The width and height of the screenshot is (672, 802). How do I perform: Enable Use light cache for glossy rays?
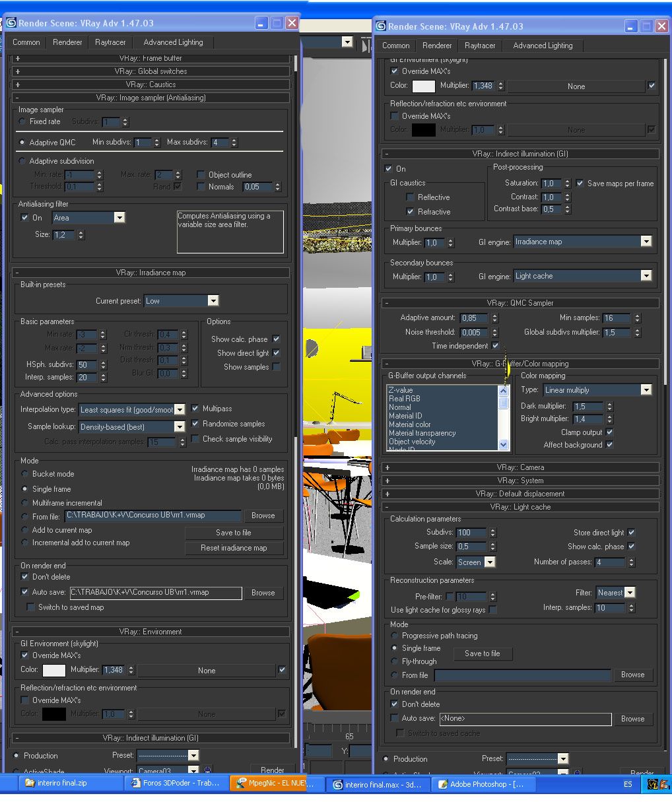(492, 610)
